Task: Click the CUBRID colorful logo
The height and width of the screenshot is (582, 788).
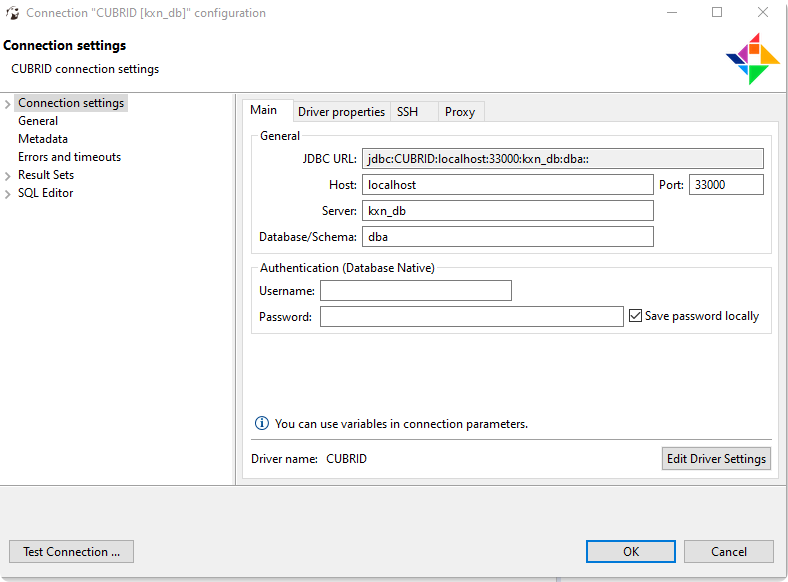Action: 752,59
